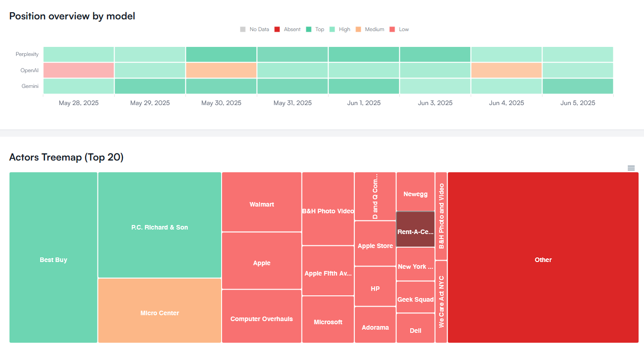Select the OpenAI cell for May 31, 2025
Screen dimensions: 644x354
(292, 70)
